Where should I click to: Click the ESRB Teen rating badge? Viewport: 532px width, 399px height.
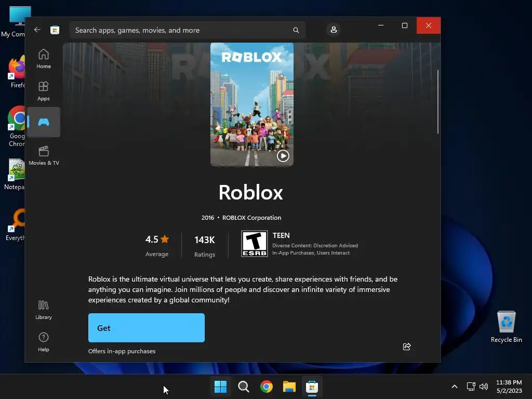255,244
